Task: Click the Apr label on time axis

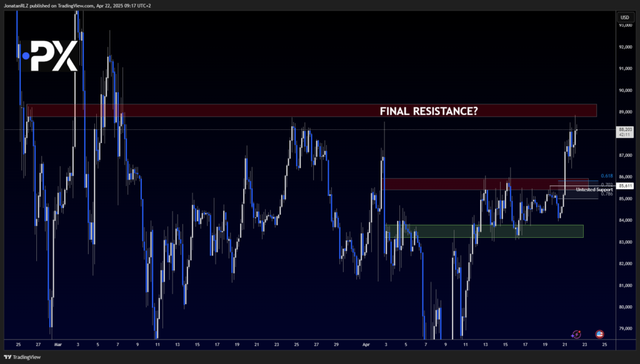Action: click(x=366, y=345)
